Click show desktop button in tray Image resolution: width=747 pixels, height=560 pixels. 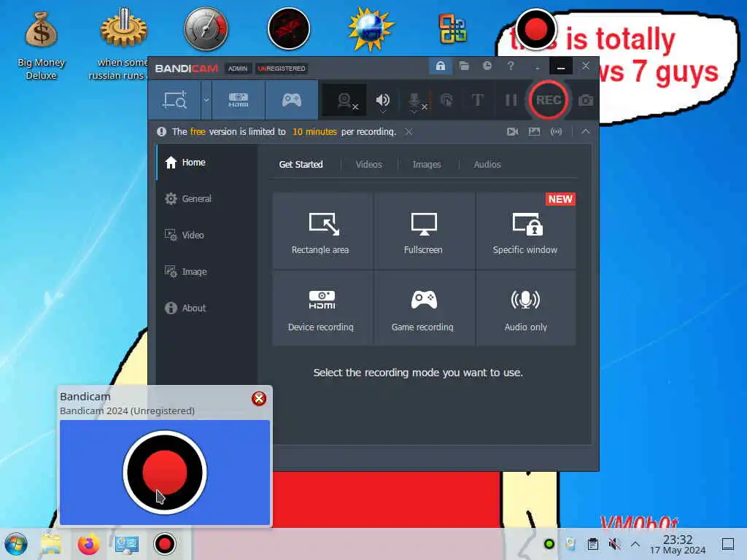(x=727, y=544)
